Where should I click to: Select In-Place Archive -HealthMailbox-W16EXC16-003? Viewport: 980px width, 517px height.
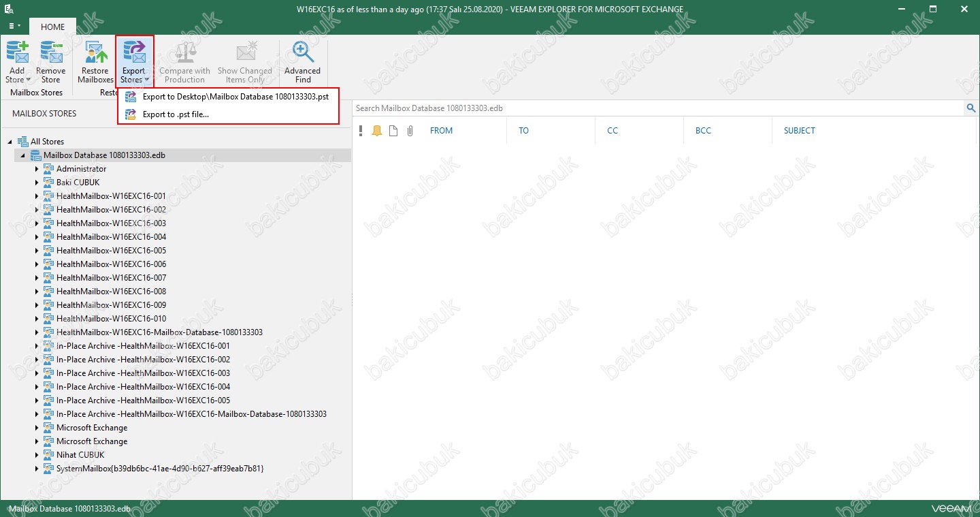click(x=143, y=373)
